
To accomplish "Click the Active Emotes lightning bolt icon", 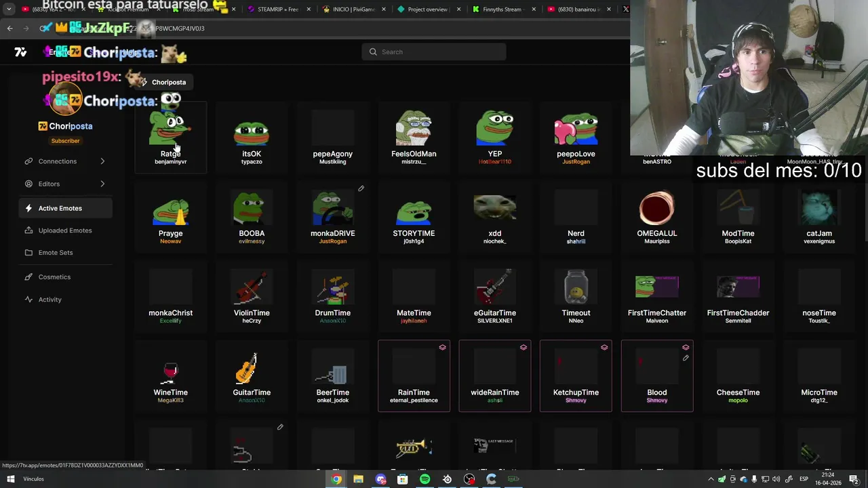I will [28, 208].
